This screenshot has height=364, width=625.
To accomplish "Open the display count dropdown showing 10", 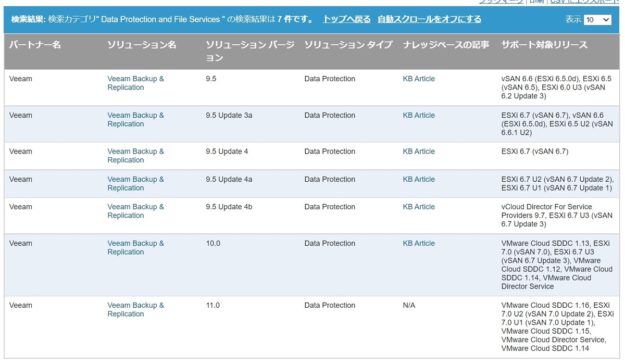I will click(597, 19).
